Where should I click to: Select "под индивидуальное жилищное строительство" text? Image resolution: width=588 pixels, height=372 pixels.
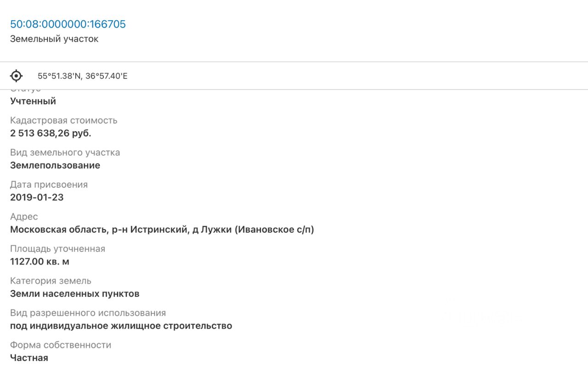(x=121, y=326)
